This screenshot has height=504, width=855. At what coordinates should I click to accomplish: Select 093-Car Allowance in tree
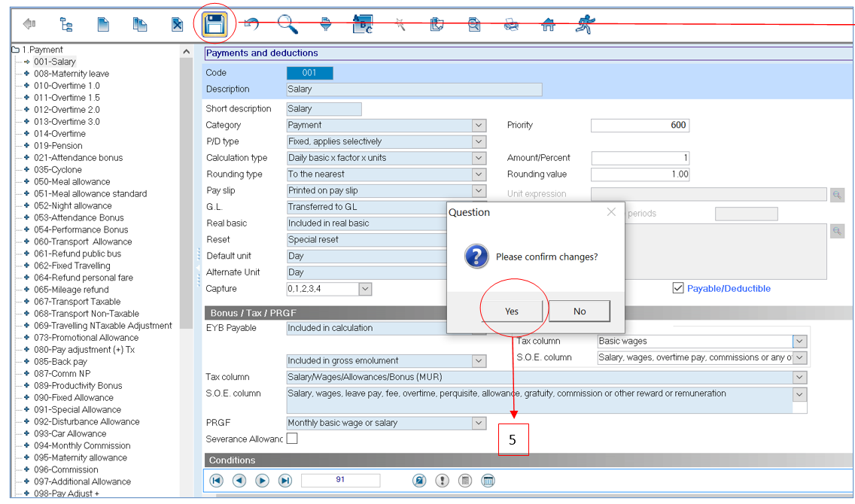pyautogui.click(x=70, y=433)
